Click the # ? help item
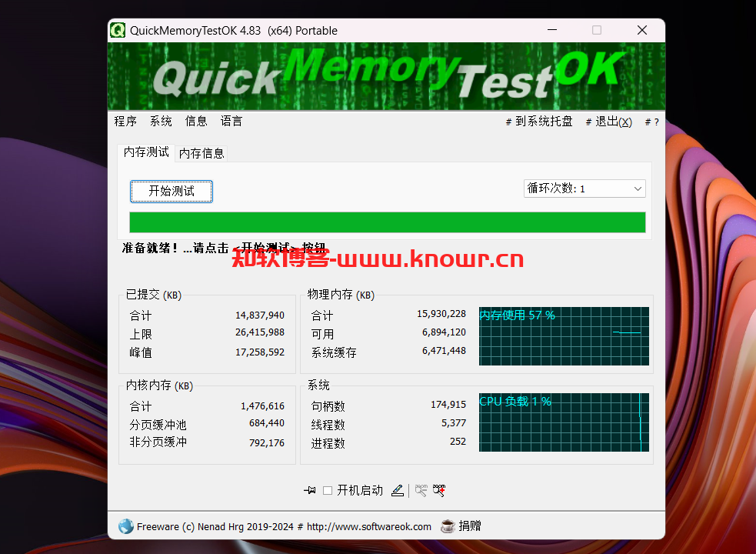This screenshot has width=756, height=554. (652, 122)
